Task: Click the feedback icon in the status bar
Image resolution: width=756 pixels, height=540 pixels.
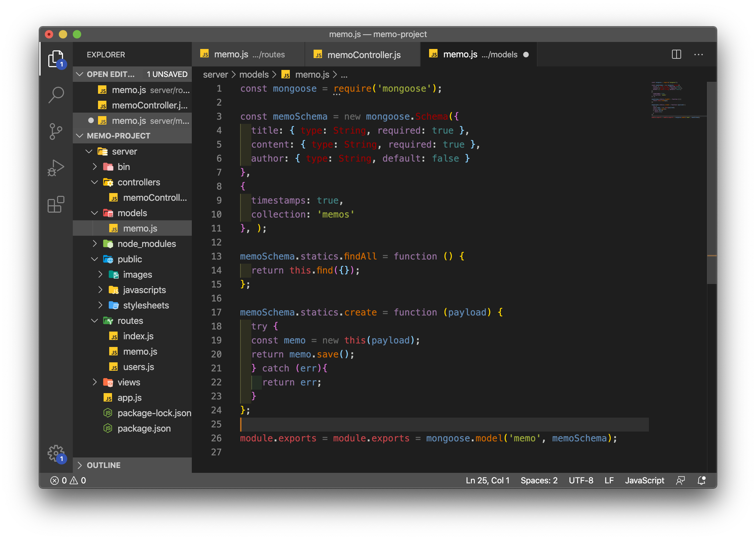Action: 681,480
